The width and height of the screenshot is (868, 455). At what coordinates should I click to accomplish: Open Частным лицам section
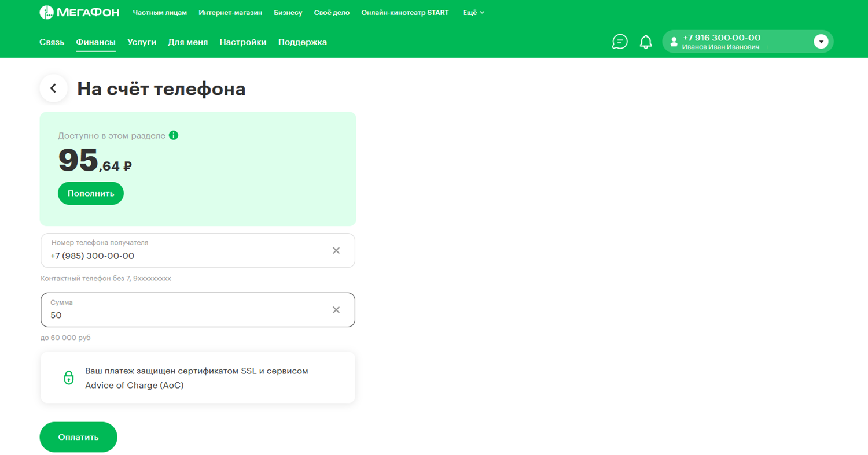[160, 13]
